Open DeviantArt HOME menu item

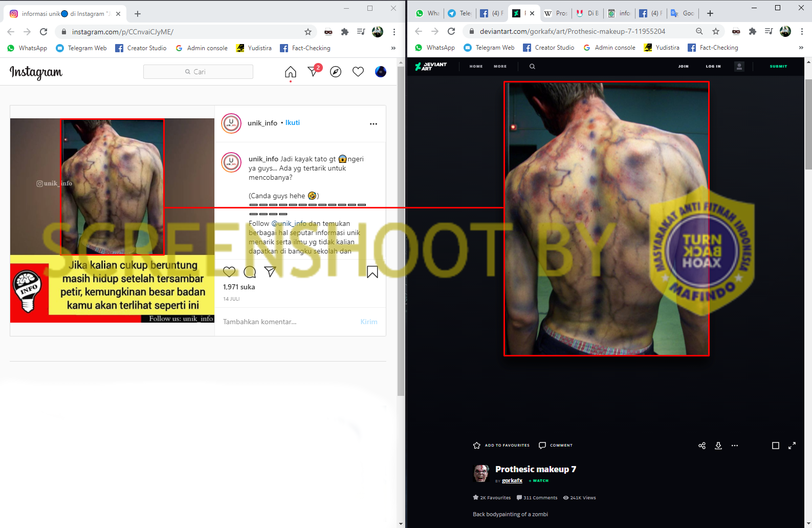click(476, 66)
